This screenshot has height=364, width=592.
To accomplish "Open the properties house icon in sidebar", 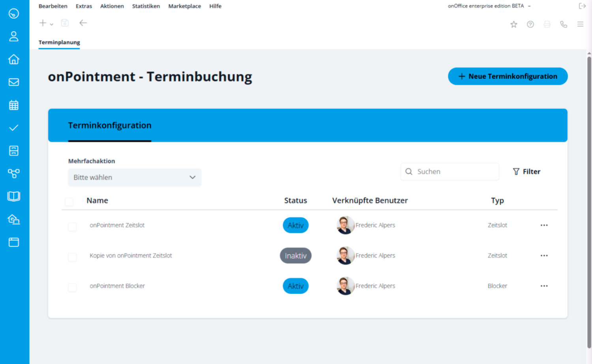I will click(14, 59).
